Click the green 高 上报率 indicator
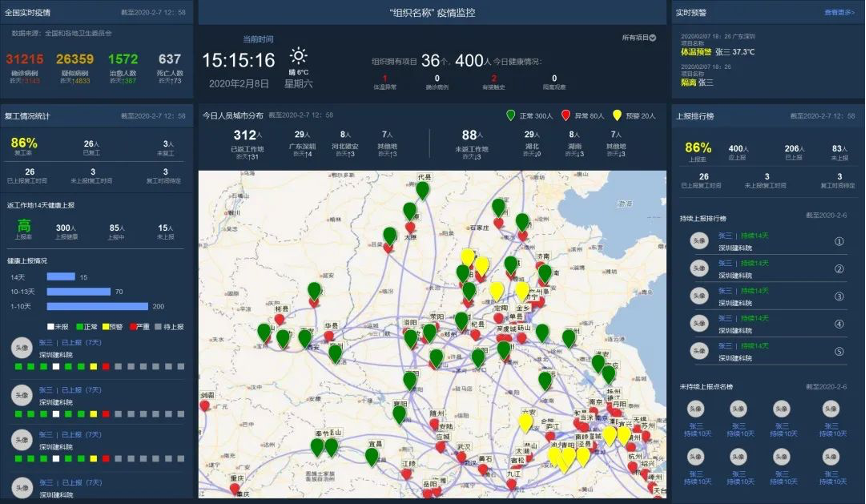The width and height of the screenshot is (866, 504). pos(24,225)
